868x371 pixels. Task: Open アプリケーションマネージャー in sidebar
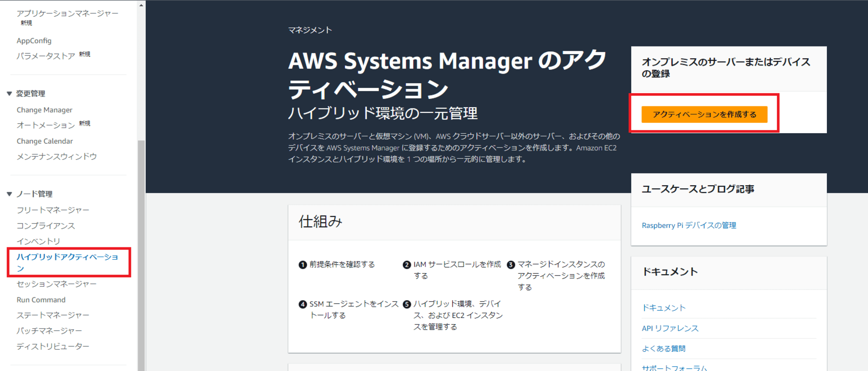[x=67, y=13]
